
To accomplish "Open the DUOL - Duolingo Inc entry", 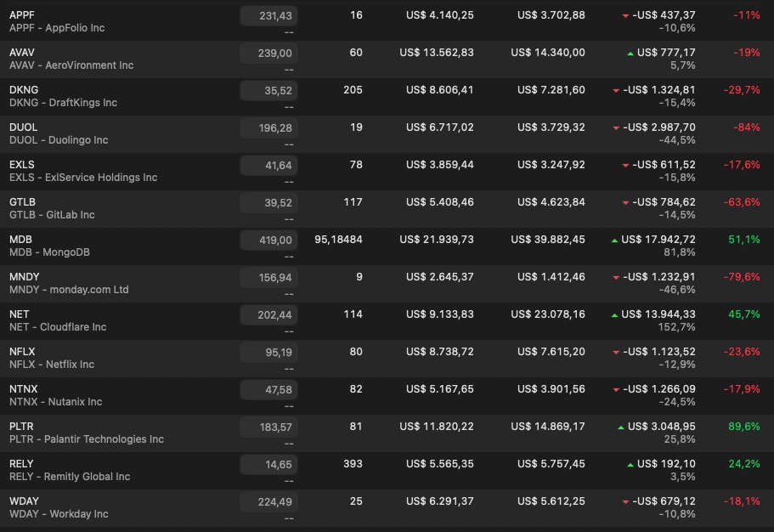I will [59, 140].
